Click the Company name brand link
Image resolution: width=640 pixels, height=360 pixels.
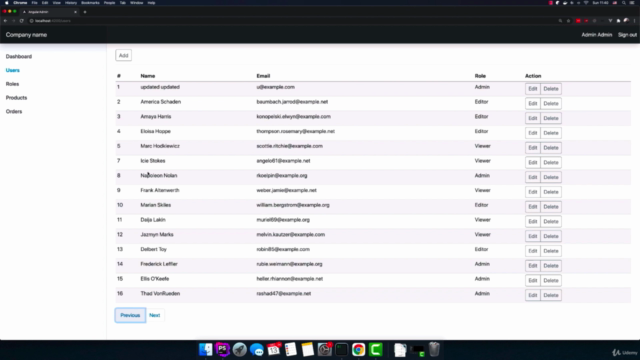[26, 35]
